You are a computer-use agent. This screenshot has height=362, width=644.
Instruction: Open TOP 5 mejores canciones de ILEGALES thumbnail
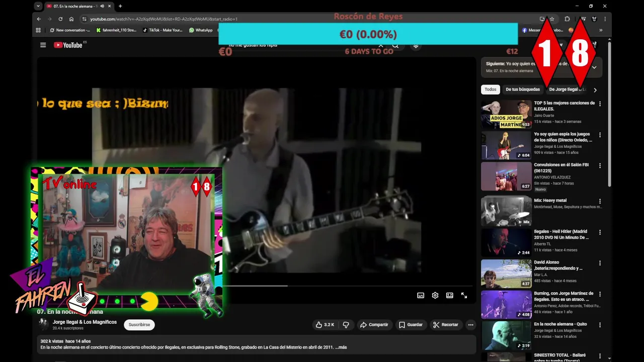(x=506, y=114)
